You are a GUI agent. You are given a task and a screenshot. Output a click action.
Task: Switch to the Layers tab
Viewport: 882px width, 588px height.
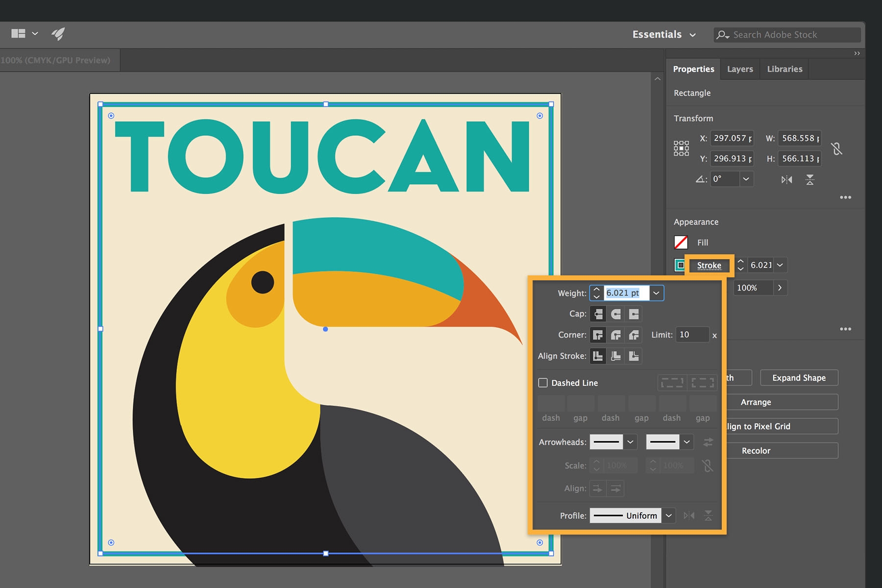740,69
